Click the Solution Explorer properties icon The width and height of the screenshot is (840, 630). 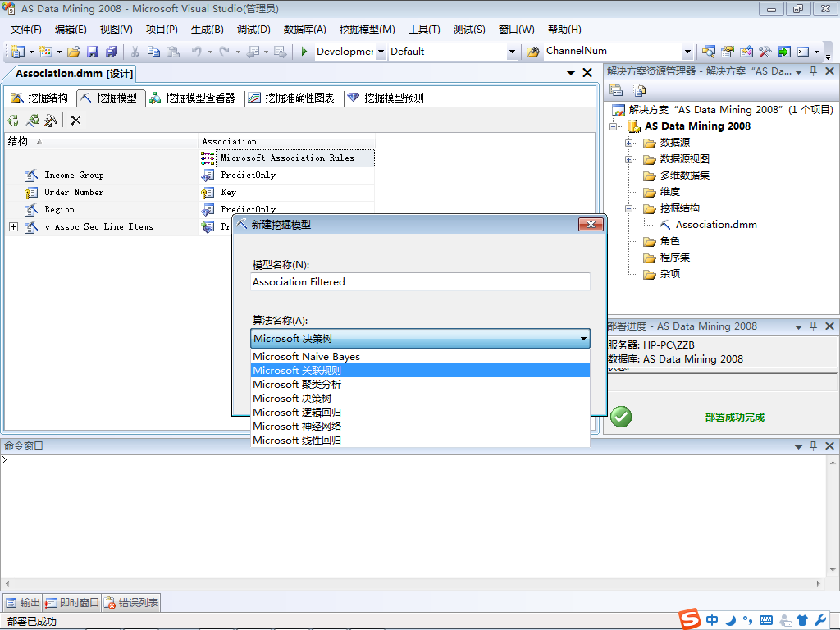click(x=616, y=90)
